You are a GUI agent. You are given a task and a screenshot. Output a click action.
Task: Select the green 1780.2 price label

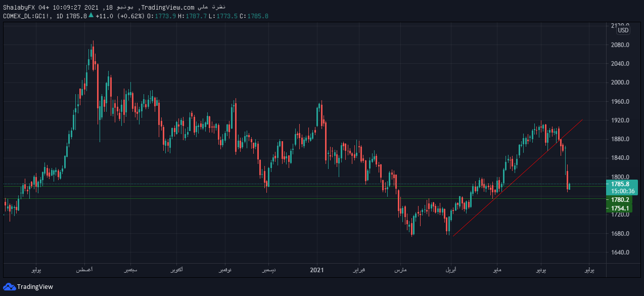pos(619,200)
